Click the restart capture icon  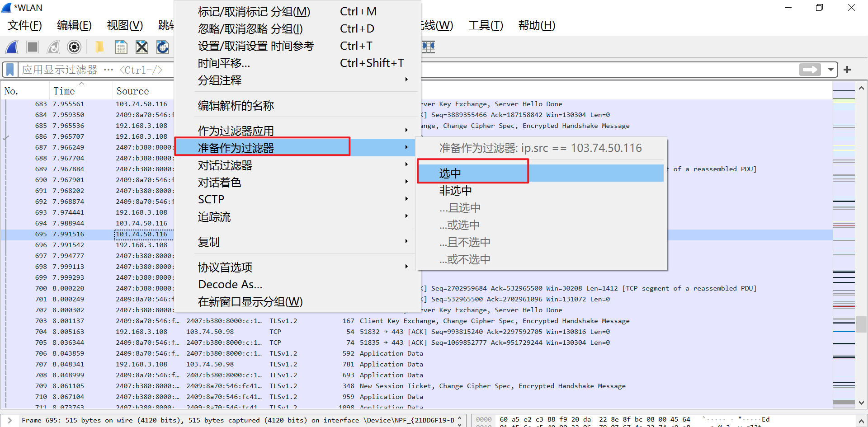53,47
